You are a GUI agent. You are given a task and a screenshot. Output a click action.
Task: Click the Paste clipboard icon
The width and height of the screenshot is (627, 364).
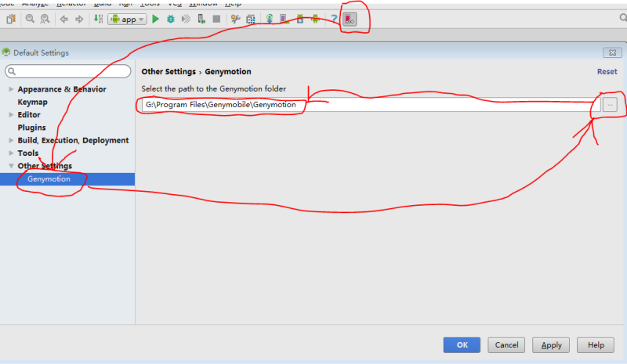11,19
